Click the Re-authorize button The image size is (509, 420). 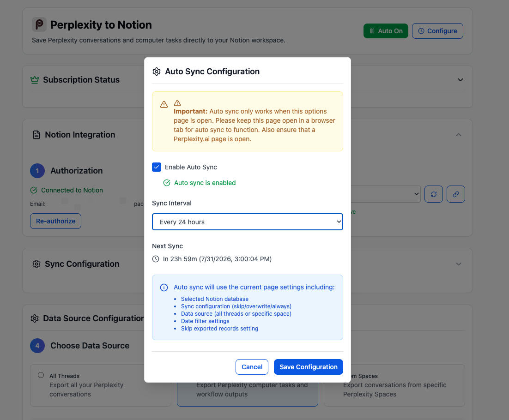coord(55,221)
